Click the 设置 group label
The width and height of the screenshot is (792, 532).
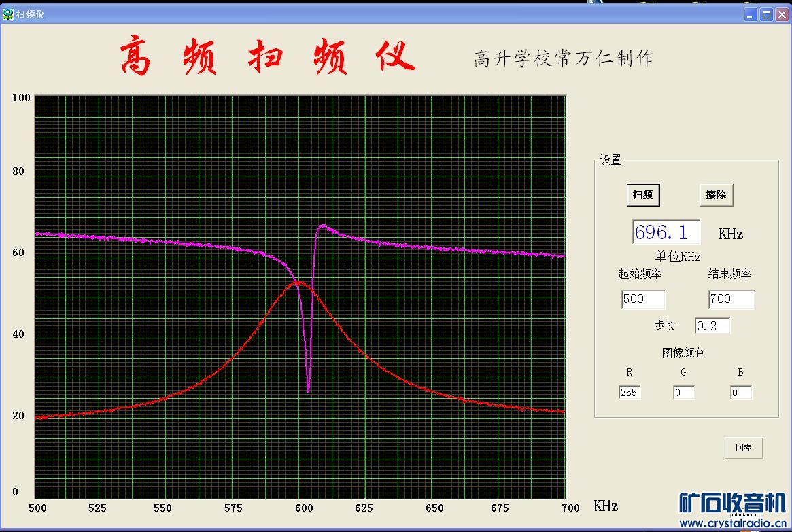pyautogui.click(x=610, y=160)
